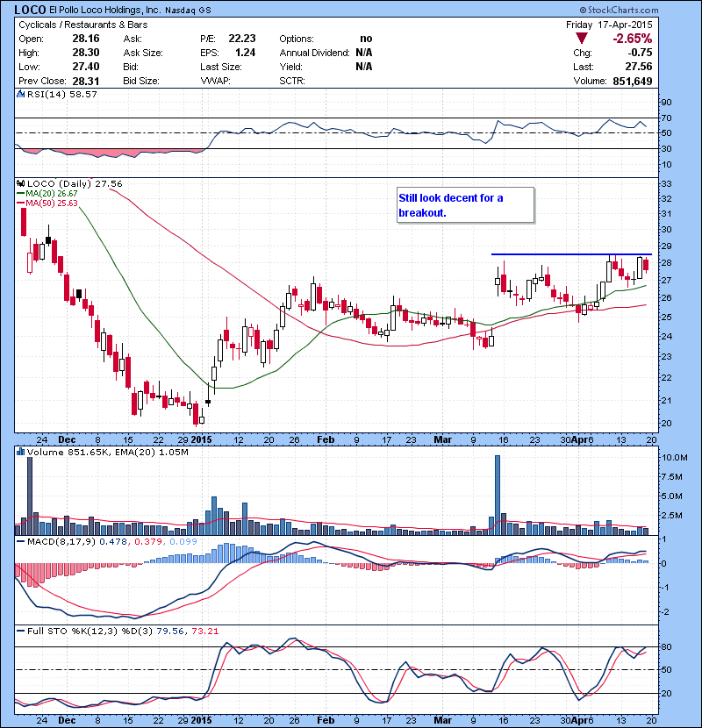
Task: Click the red down-triangle change indicator icon
Action: pos(581,39)
